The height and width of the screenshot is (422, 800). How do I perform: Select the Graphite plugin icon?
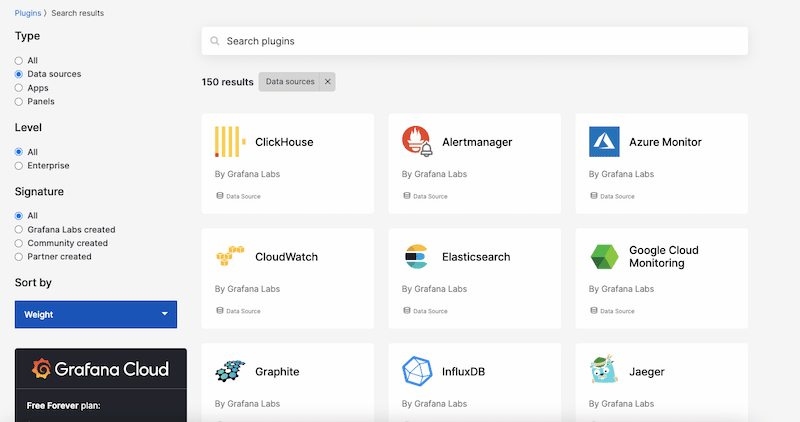[x=230, y=372]
